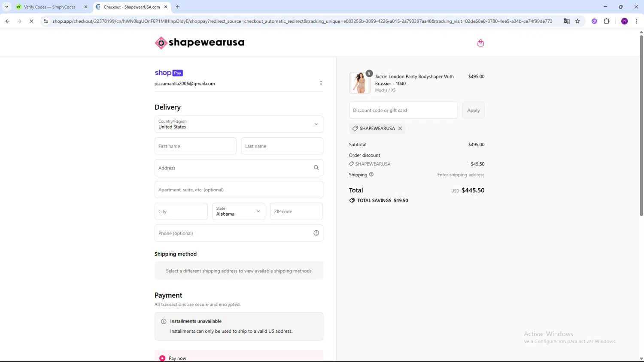Go forward in browser history
644x362 pixels.
click(19, 21)
